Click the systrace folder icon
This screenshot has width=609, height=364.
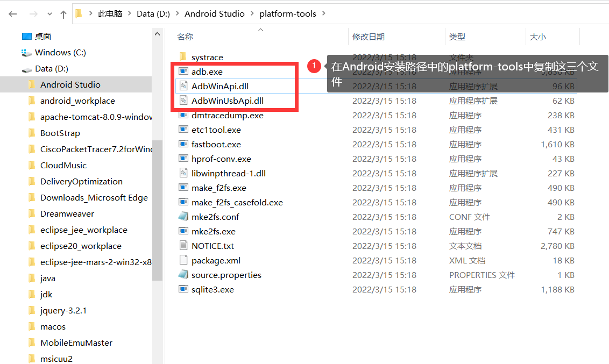[x=183, y=56]
